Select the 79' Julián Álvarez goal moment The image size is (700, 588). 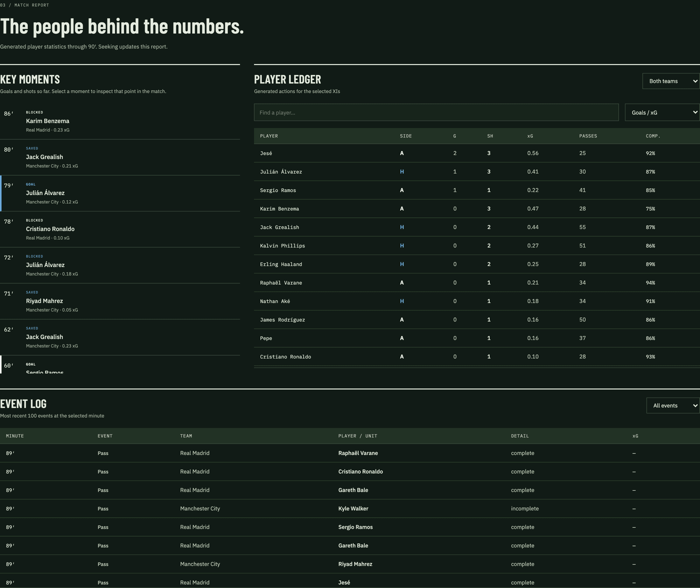(x=120, y=193)
